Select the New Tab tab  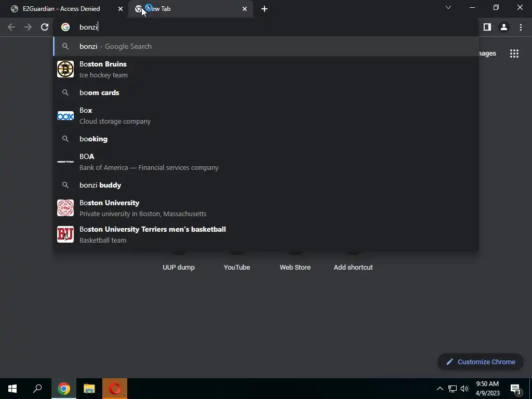tap(190, 9)
